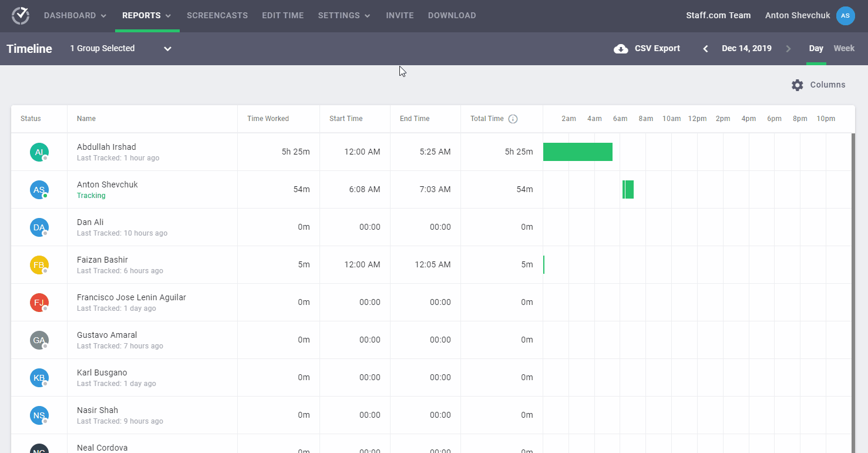Switch to the Week view tab
This screenshot has width=868, height=453.
coord(844,48)
